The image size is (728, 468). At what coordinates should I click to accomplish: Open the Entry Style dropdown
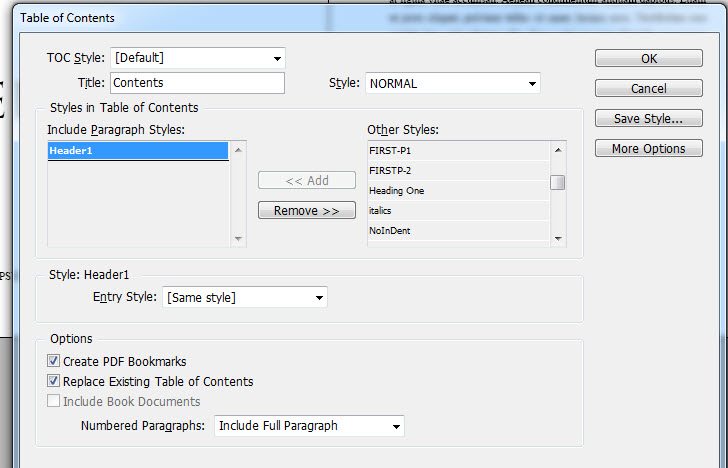pos(244,297)
